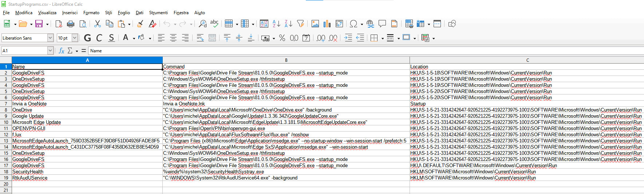Paste clipboard contents

tap(121, 24)
